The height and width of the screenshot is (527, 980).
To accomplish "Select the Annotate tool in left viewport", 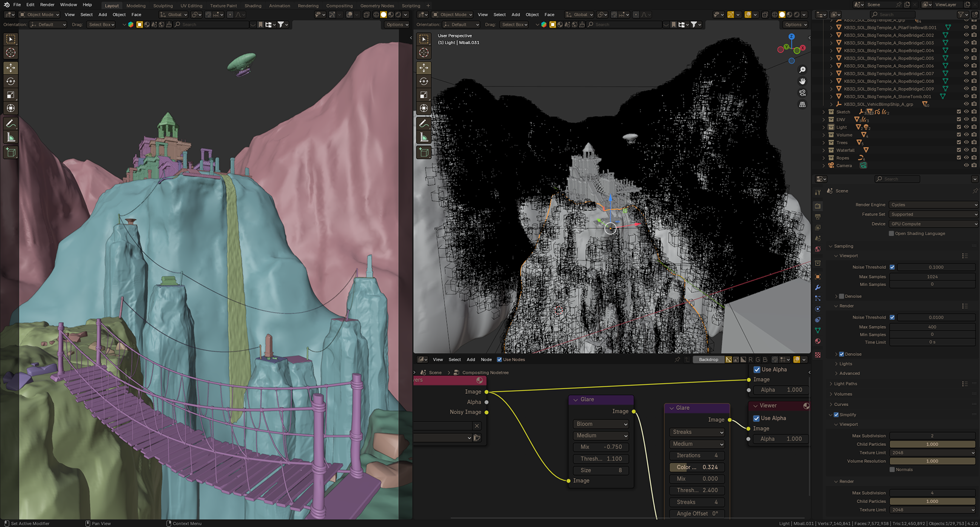I will [x=11, y=123].
